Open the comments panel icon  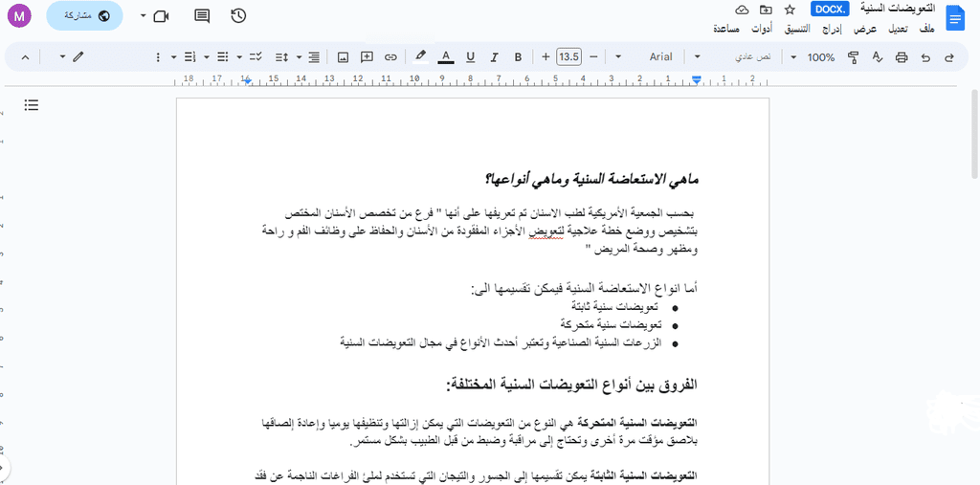click(202, 16)
